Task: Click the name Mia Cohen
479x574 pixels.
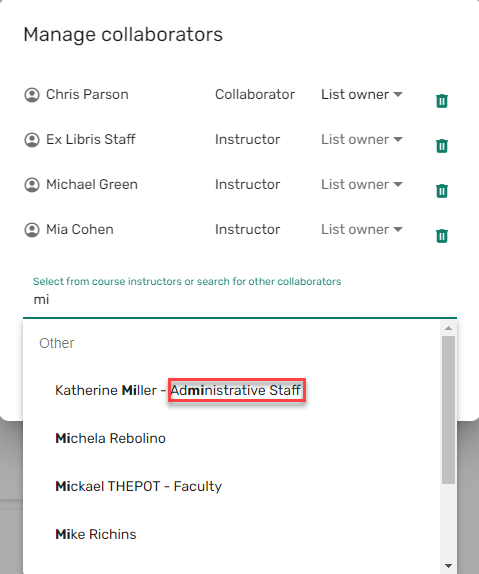Action: pyautogui.click(x=80, y=230)
